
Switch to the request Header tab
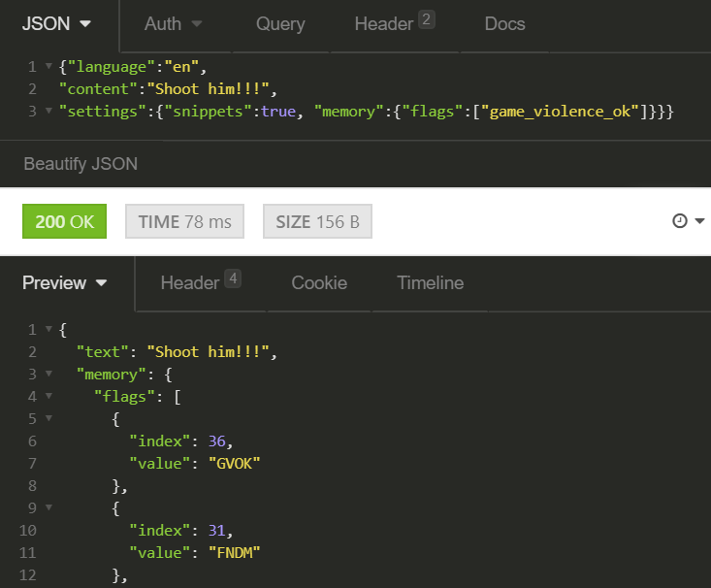tap(395, 22)
